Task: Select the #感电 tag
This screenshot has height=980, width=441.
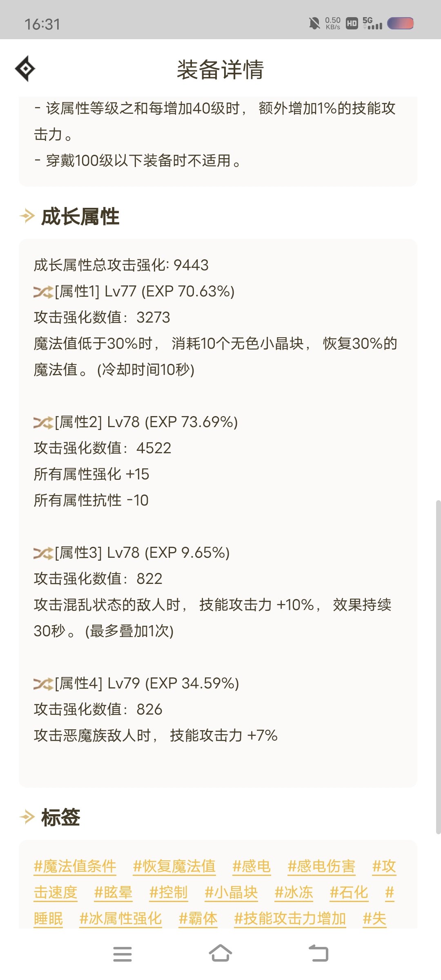Action: pyautogui.click(x=252, y=866)
